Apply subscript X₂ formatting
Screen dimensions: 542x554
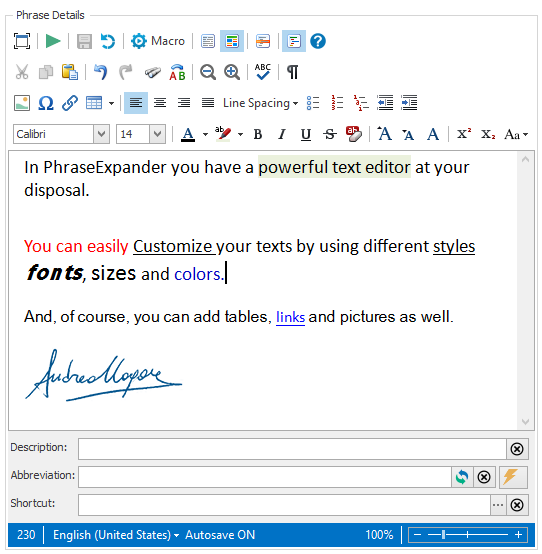488,134
